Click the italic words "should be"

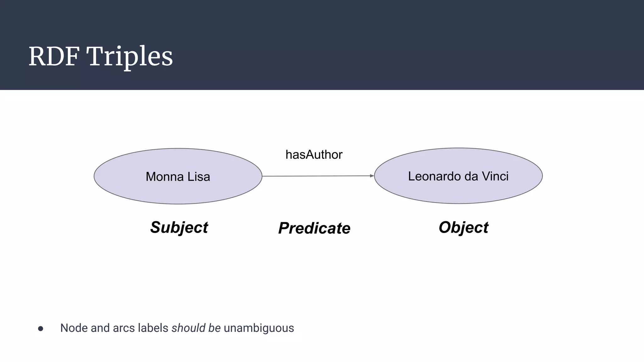coord(196,328)
